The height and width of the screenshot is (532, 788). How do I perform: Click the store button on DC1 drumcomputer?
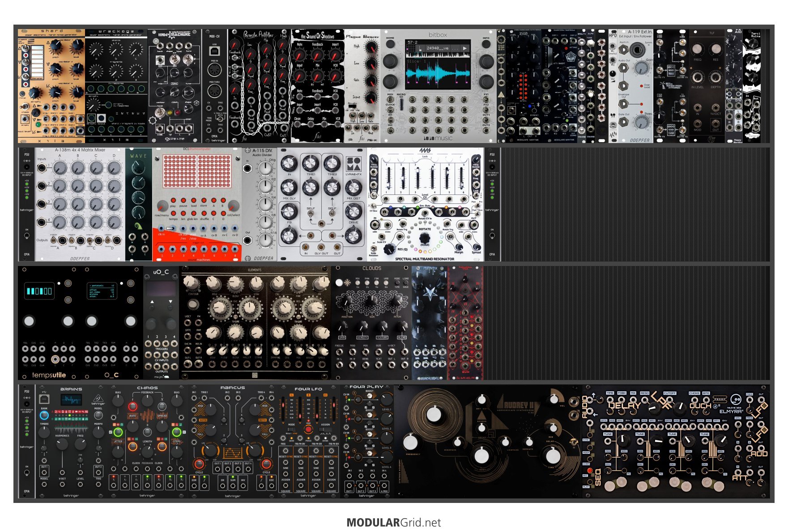click(x=204, y=200)
